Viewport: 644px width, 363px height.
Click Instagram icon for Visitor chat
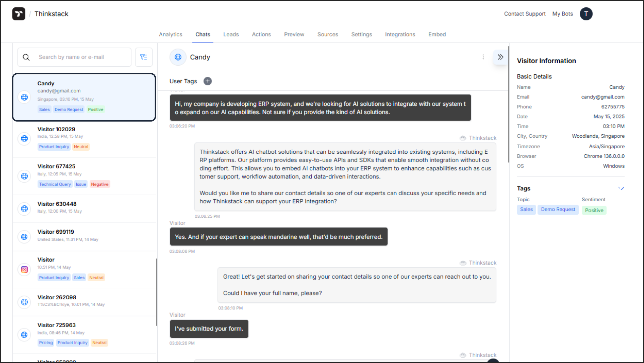(x=24, y=270)
